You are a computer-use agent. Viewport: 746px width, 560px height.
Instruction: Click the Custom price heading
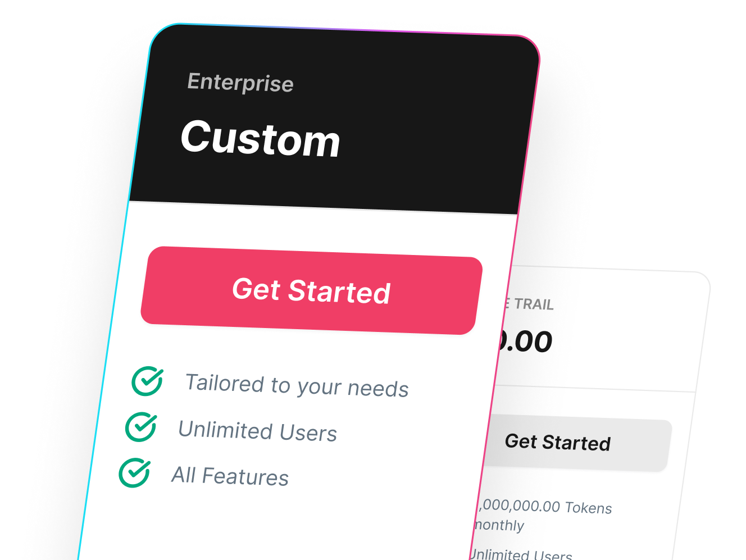(x=261, y=139)
